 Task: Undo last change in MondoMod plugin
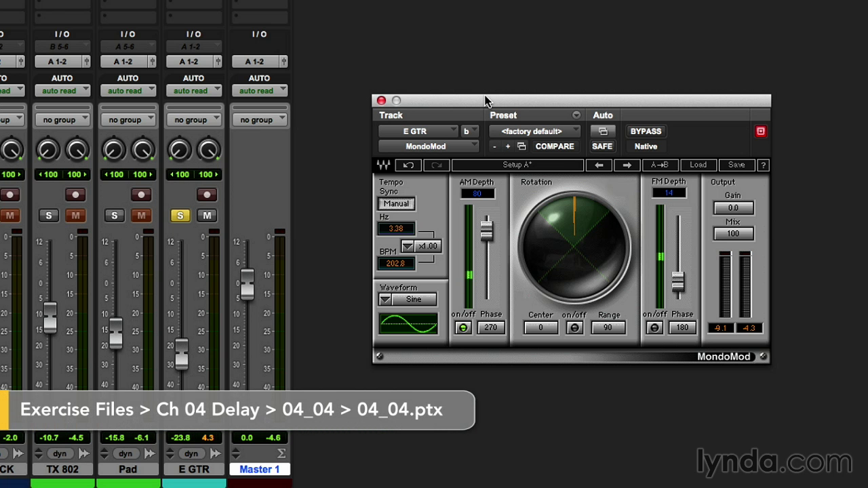pos(408,165)
